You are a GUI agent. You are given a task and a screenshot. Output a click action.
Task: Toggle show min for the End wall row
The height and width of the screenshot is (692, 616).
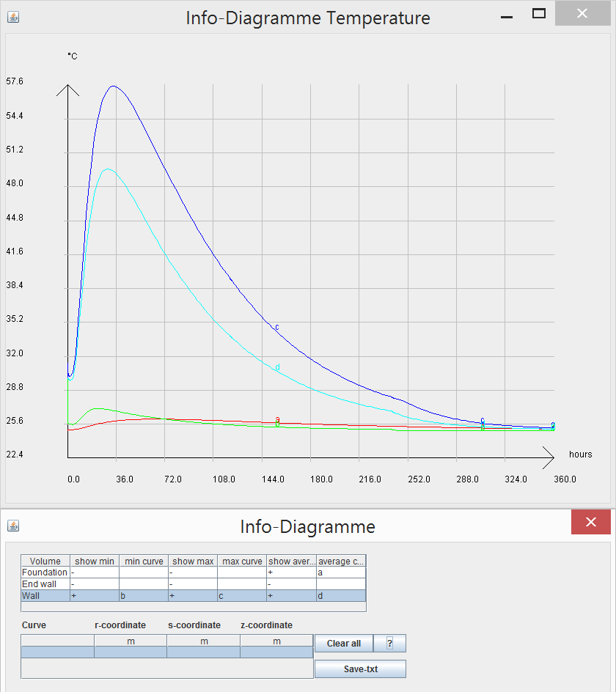click(x=95, y=584)
